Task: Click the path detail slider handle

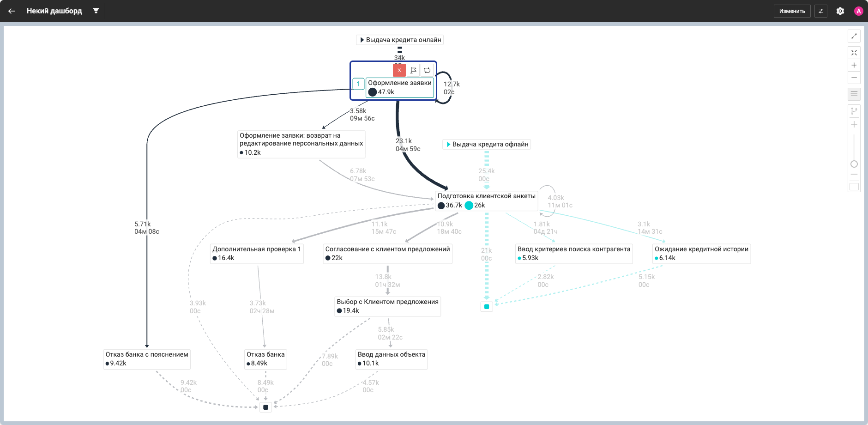Action: 854,164
